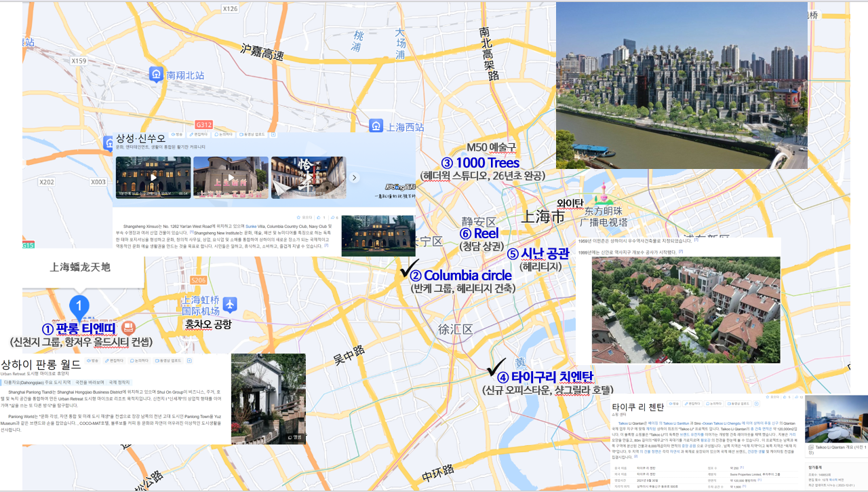This screenshot has width=868, height=492.
Task: Click the 徐汇区 district label
Action: (455, 329)
